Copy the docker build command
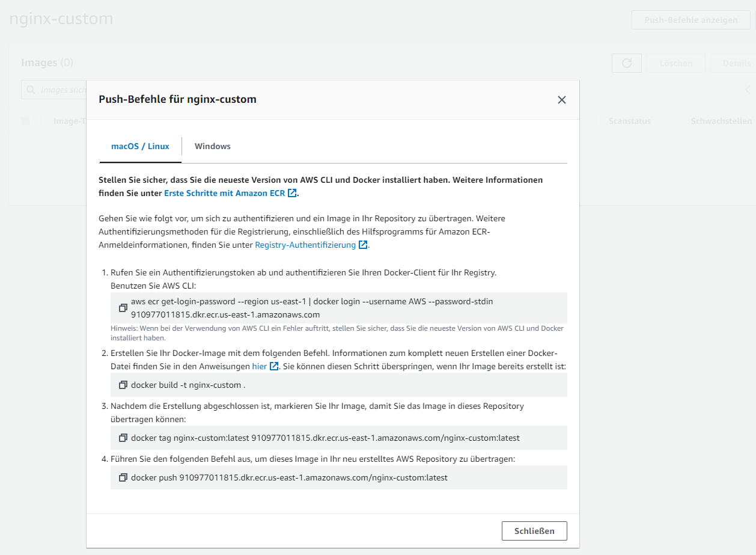Viewport: 756px width, 555px height. click(x=123, y=385)
